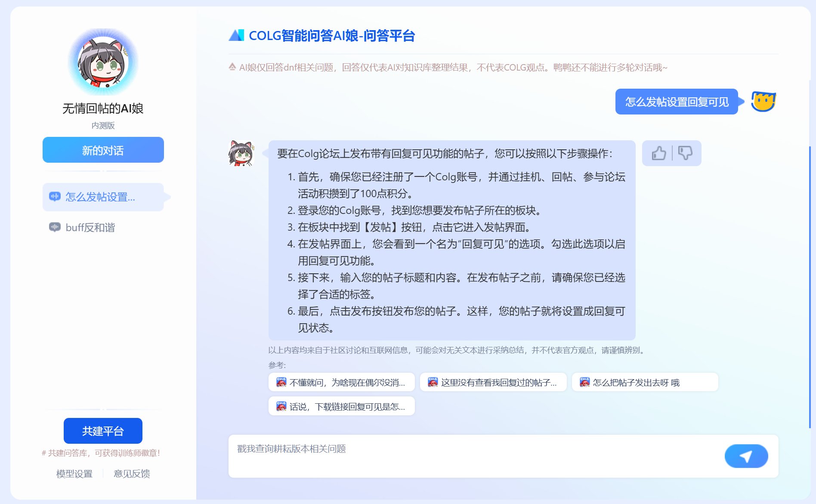The width and height of the screenshot is (816, 504).
Task: Select the buff反和谐 conversation
Action: coord(103,227)
